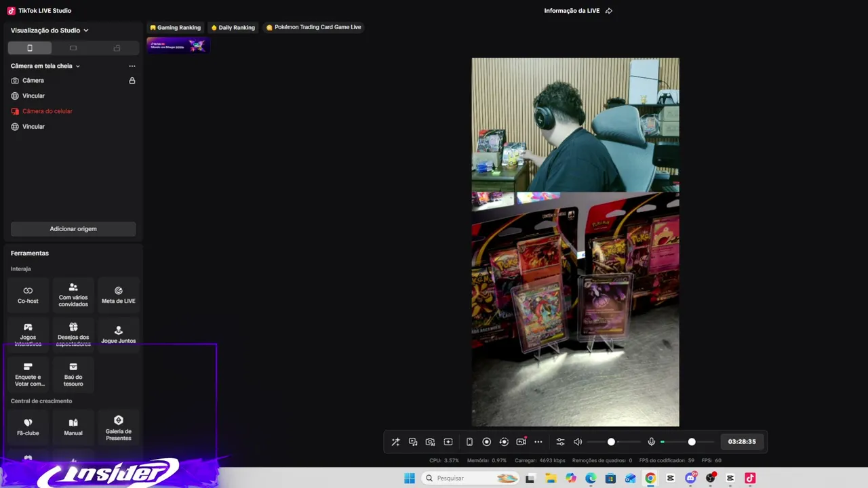
Task: Open Microsoft Edge from the taskbar
Action: pyautogui.click(x=591, y=479)
